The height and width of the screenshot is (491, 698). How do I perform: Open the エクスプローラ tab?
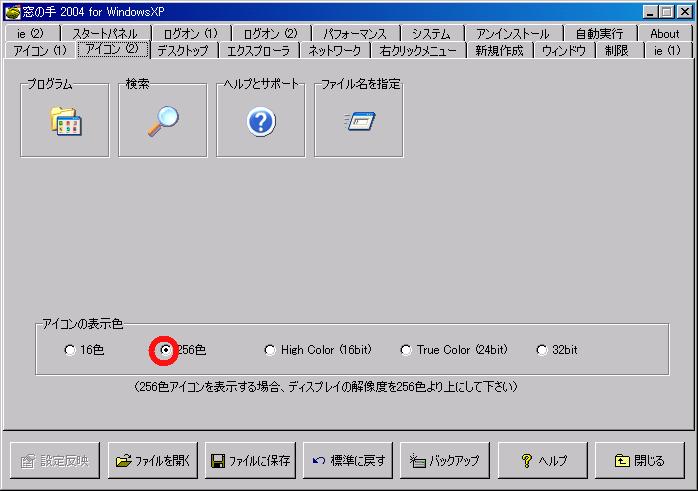(259, 50)
